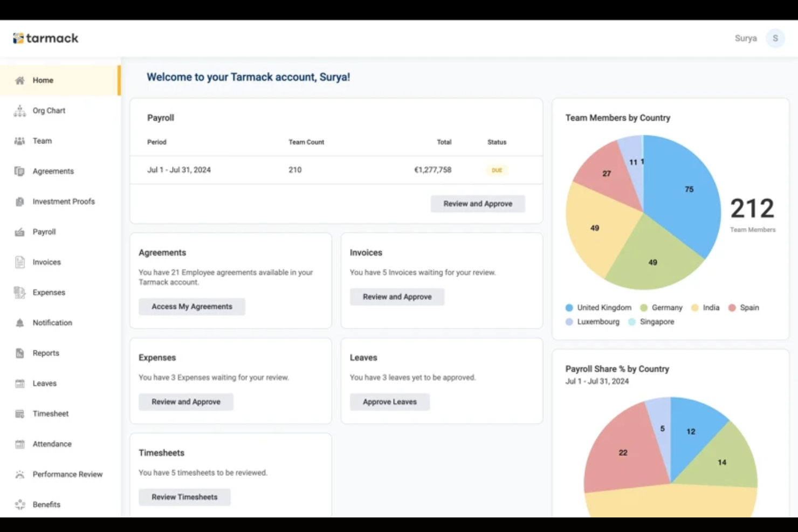Screen dimensions: 798x532
Task: Click the €1,277,758 payroll total
Action: [x=432, y=170]
